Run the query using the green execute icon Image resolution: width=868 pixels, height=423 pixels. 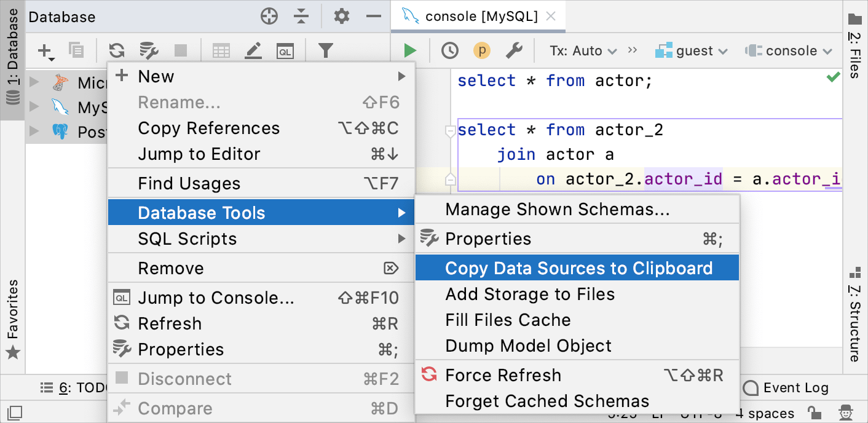click(409, 50)
